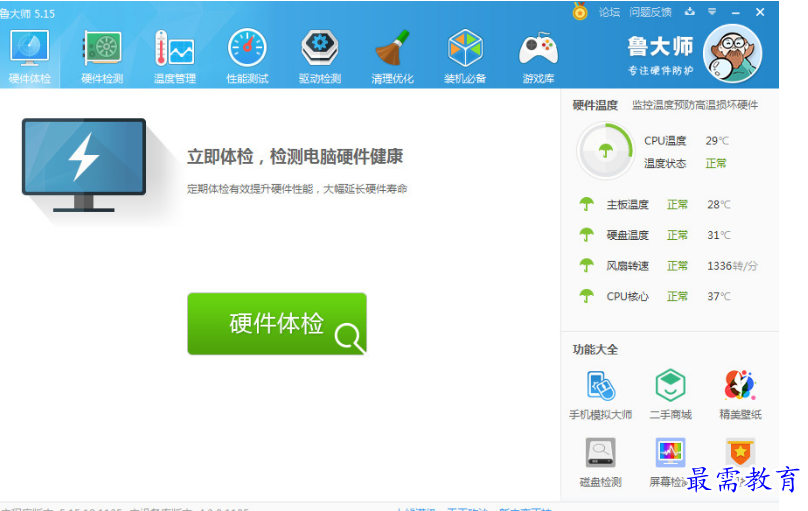Open the 问题反馈 feedback link

tap(650, 12)
